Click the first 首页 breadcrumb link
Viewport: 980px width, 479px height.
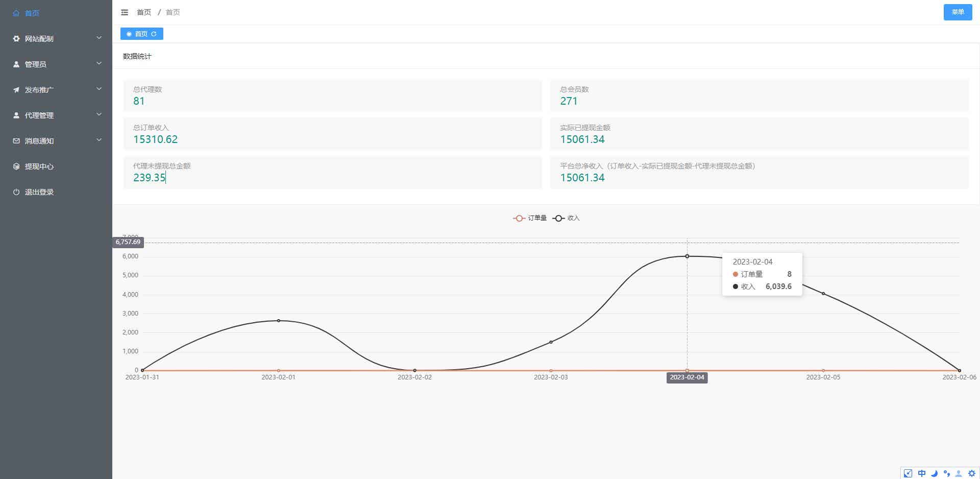(x=144, y=12)
